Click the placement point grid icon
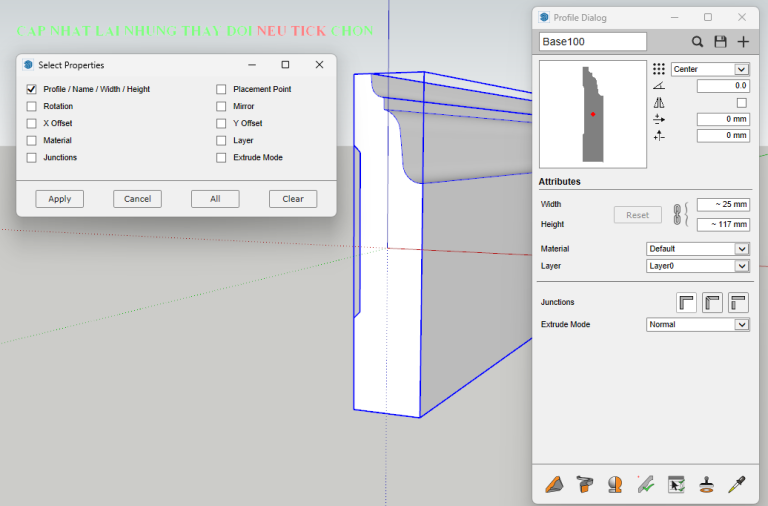768x506 pixels. coord(659,69)
